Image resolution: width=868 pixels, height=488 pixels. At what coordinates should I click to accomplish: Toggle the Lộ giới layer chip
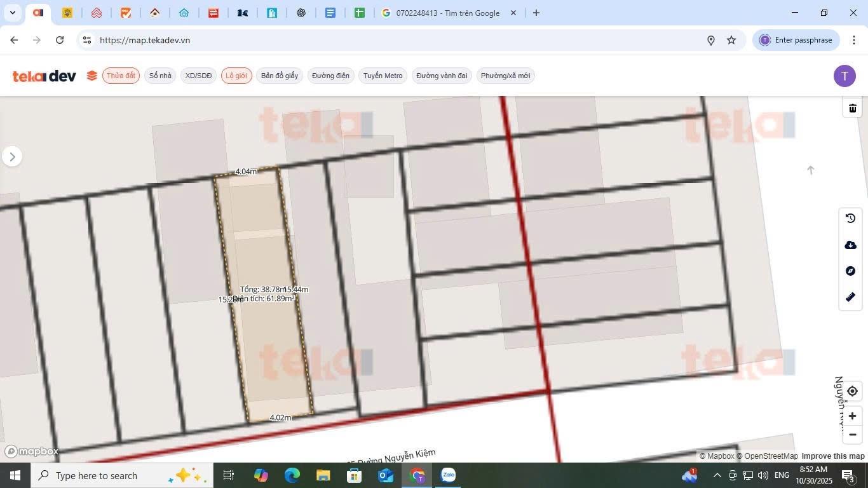point(236,76)
